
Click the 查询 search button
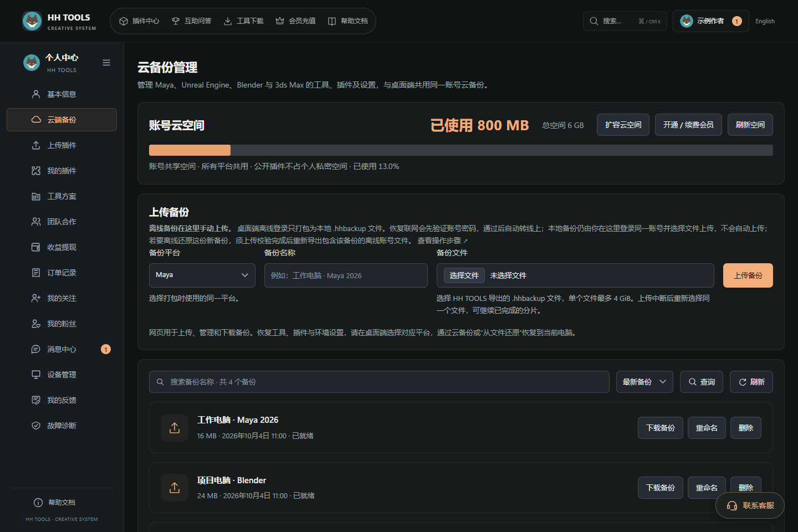pos(702,382)
